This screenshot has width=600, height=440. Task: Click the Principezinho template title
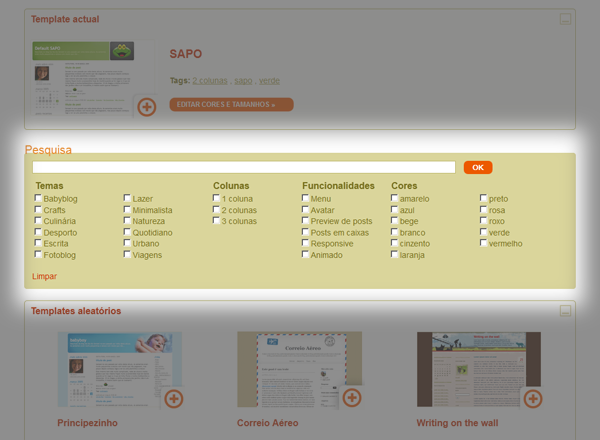(87, 423)
